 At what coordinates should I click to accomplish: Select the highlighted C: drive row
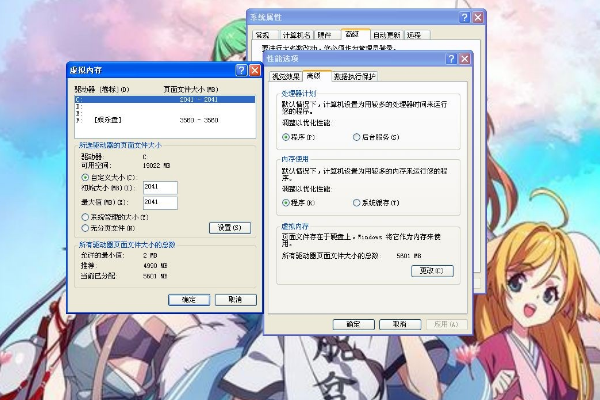(x=165, y=100)
